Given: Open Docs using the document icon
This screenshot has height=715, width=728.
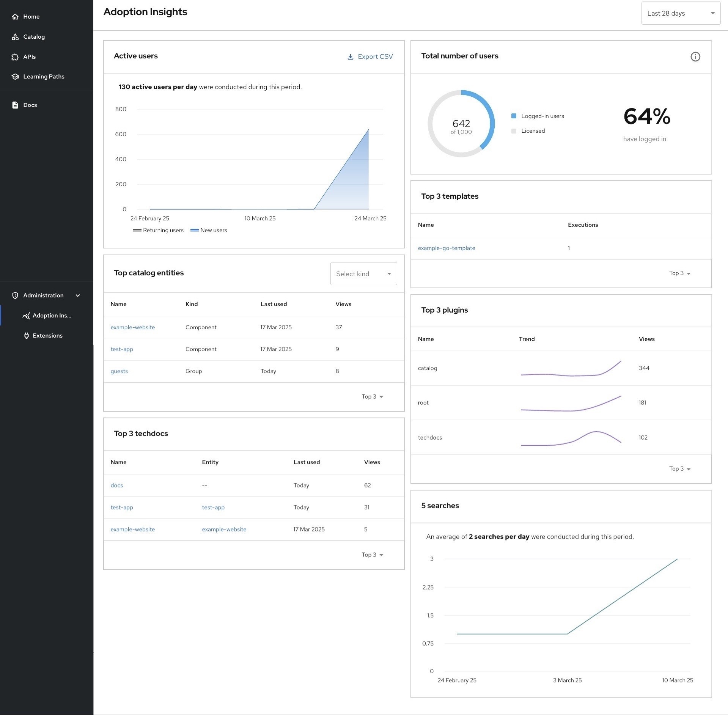Looking at the screenshot, I should pos(15,105).
